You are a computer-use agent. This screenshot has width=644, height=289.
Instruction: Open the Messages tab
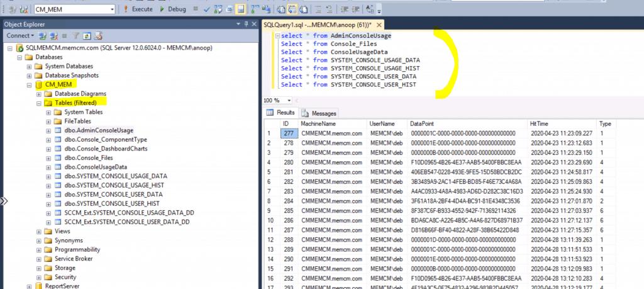point(319,113)
